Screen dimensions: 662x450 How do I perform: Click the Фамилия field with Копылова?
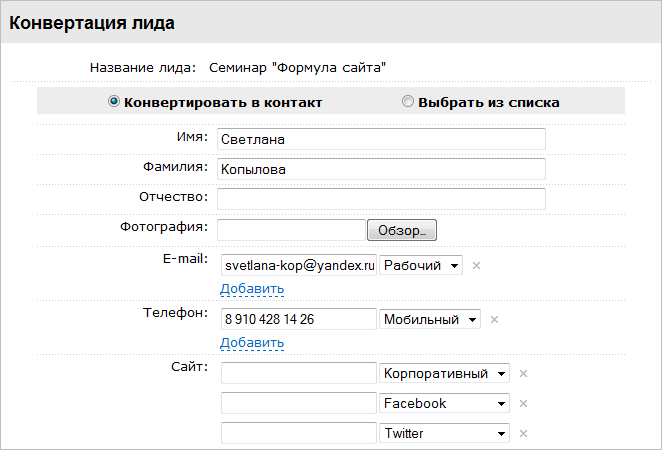pos(381,169)
